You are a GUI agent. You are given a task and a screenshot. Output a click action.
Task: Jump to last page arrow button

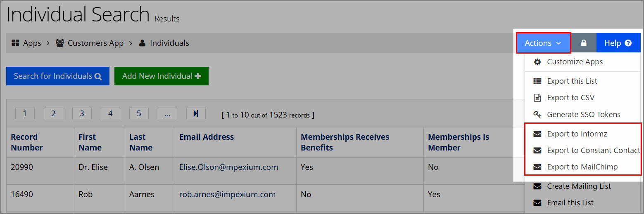(x=196, y=113)
